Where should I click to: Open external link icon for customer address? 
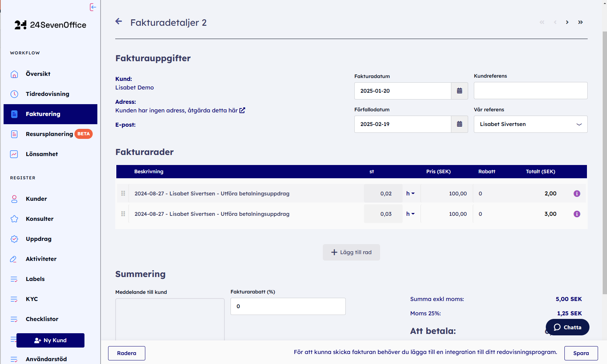(x=242, y=110)
